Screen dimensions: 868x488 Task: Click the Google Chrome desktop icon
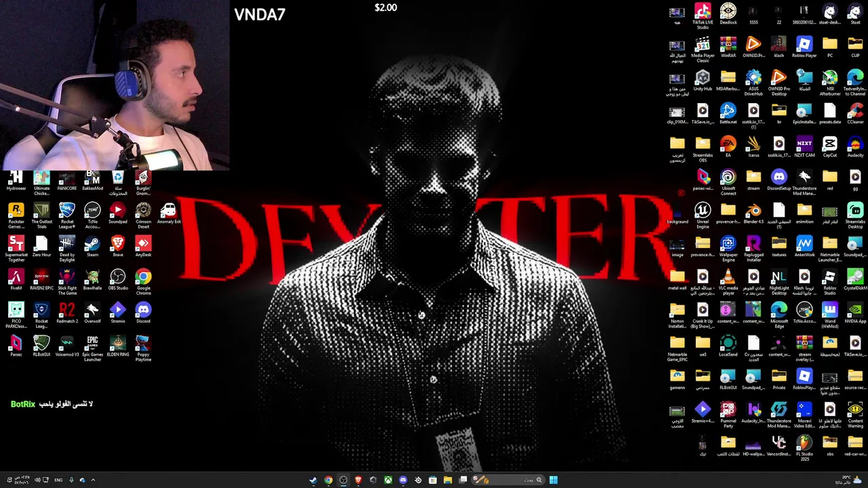[143, 281]
